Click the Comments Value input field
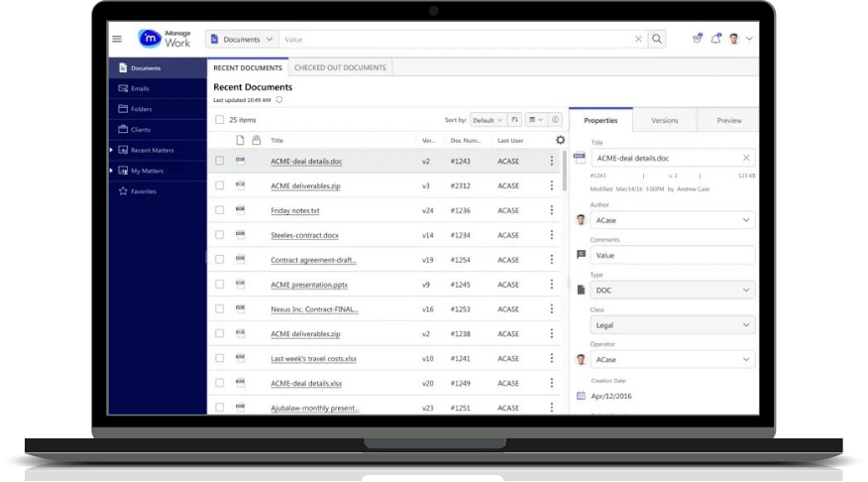868x482 pixels. coord(673,255)
